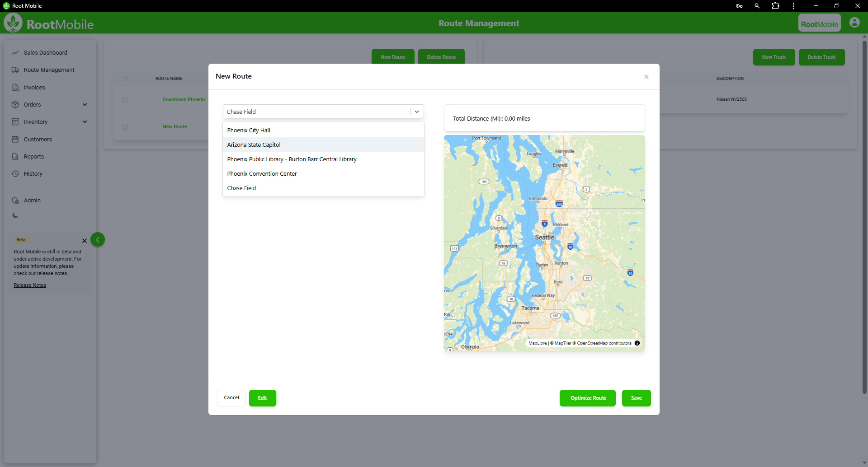Click the page vertical scrollbar
Viewport: 868px width, 467px height.
pyautogui.click(x=864, y=217)
